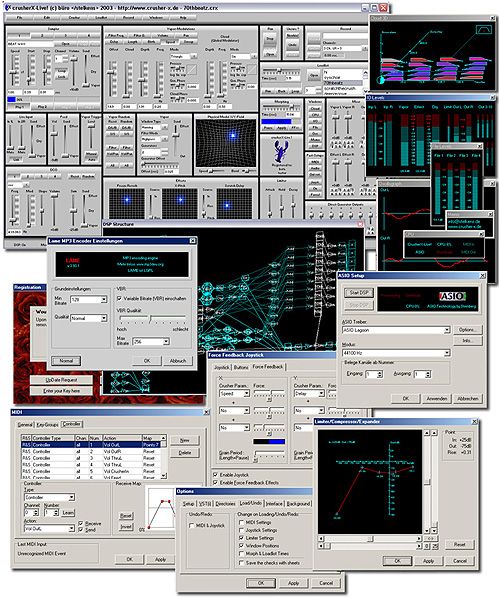Click Info... button in ASIO Setup
Viewport: 500px width, 598px height.
pos(468,341)
